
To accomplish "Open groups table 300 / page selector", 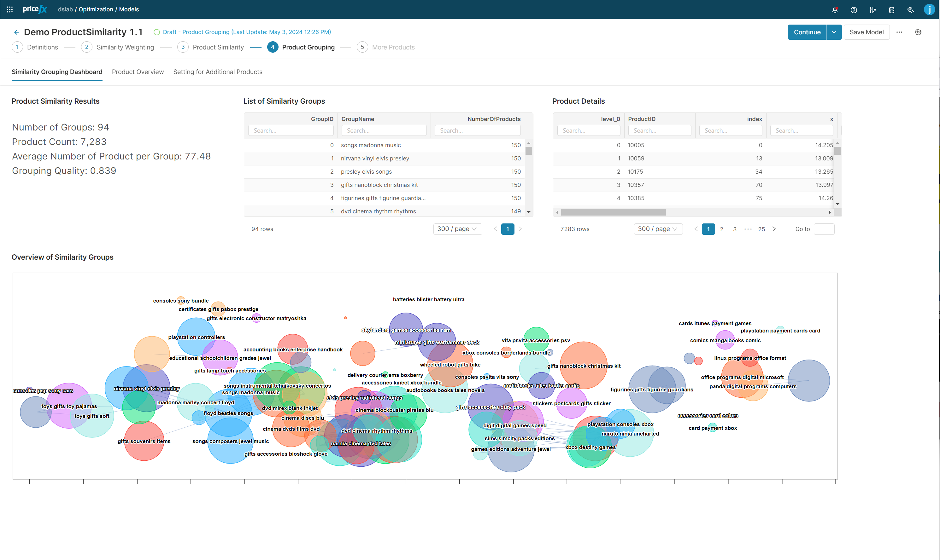I will (x=457, y=229).
